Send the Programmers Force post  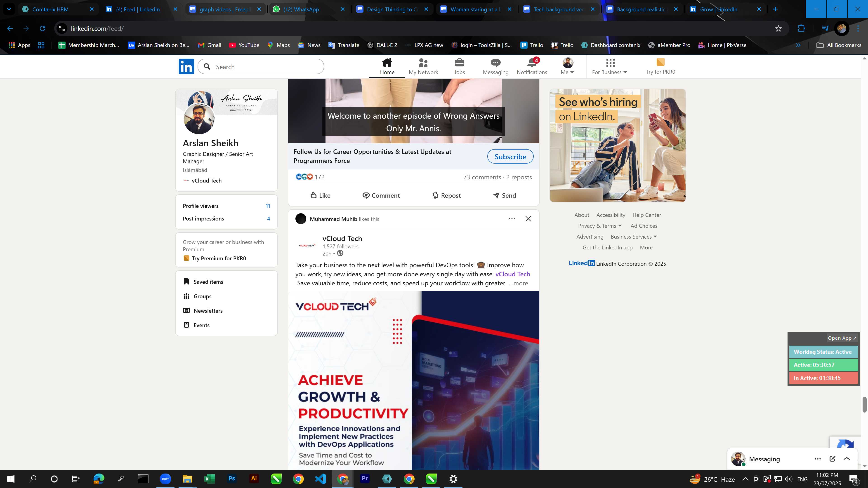point(504,195)
